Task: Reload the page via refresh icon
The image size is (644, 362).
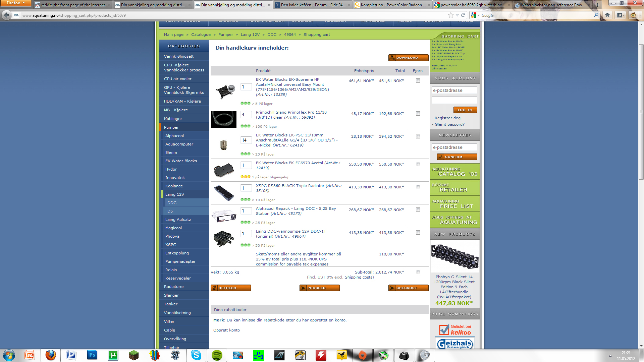Action: point(463,15)
